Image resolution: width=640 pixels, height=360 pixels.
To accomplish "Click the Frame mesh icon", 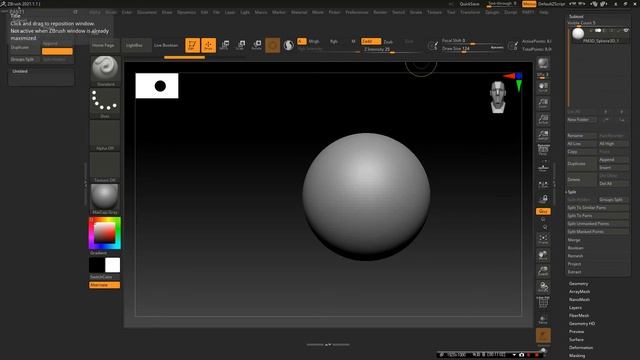I will [x=543, y=239].
